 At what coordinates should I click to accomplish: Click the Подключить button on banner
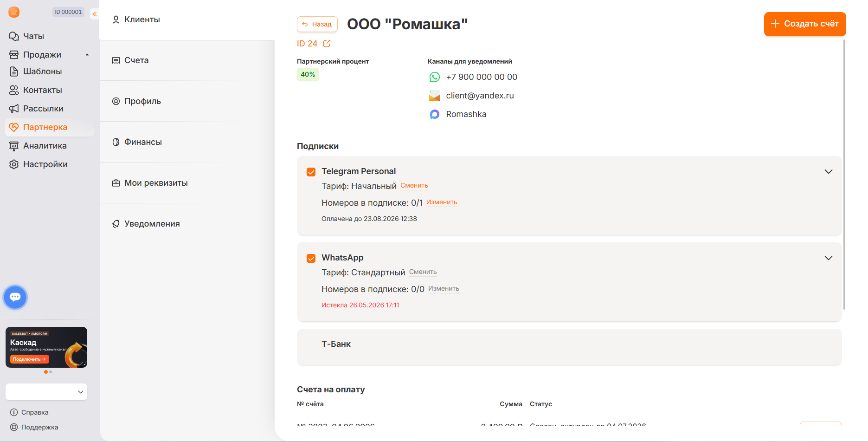(29, 359)
